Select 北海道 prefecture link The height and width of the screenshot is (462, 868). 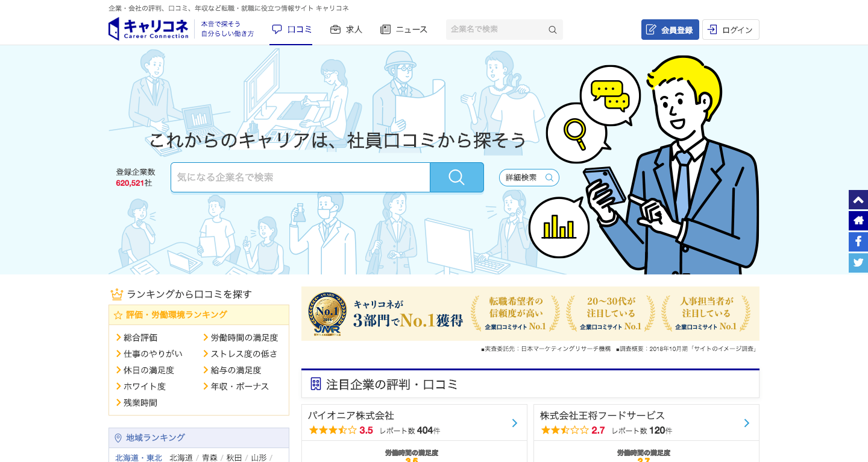click(181, 458)
